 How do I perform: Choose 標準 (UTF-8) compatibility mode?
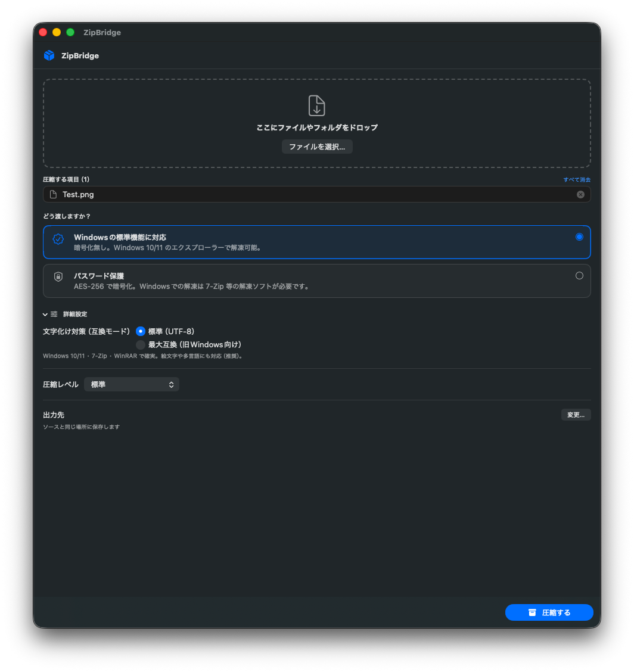coord(141,331)
